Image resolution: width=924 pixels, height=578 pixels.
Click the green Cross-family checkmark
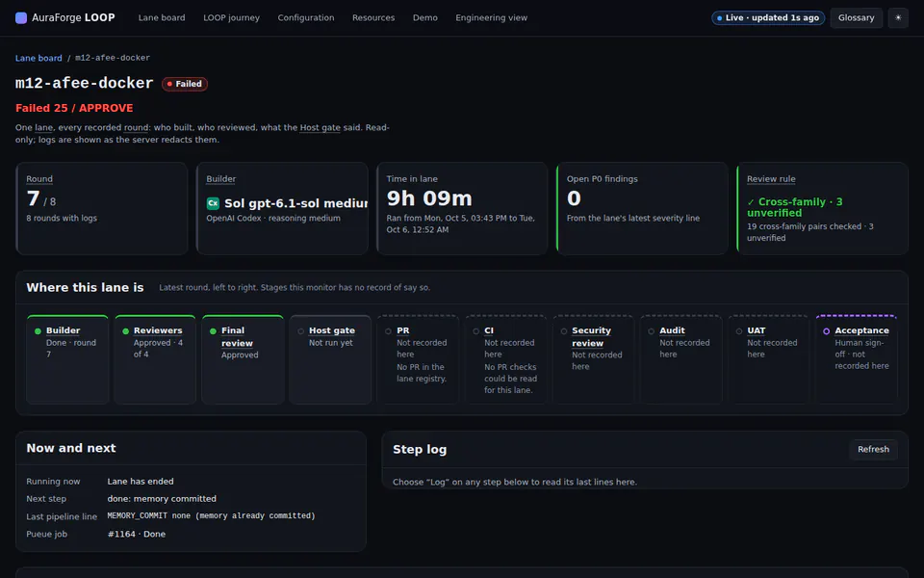(751, 202)
